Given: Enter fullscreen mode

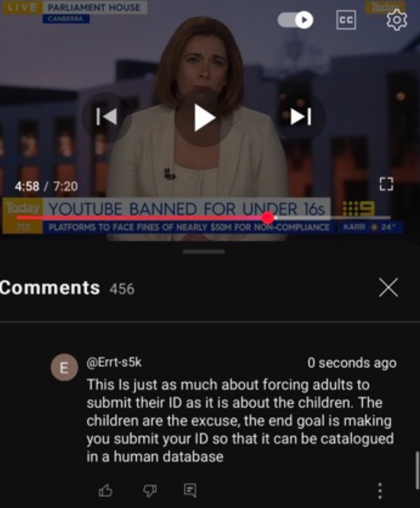Looking at the screenshot, I should coord(386,184).
